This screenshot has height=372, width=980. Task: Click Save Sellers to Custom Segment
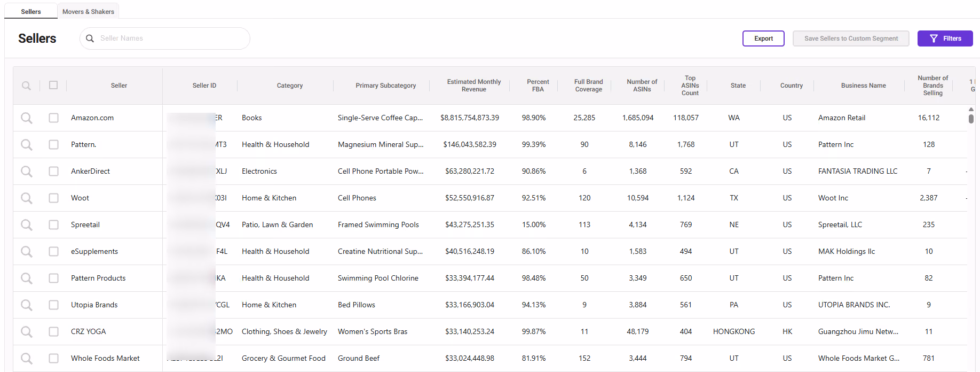(851, 38)
